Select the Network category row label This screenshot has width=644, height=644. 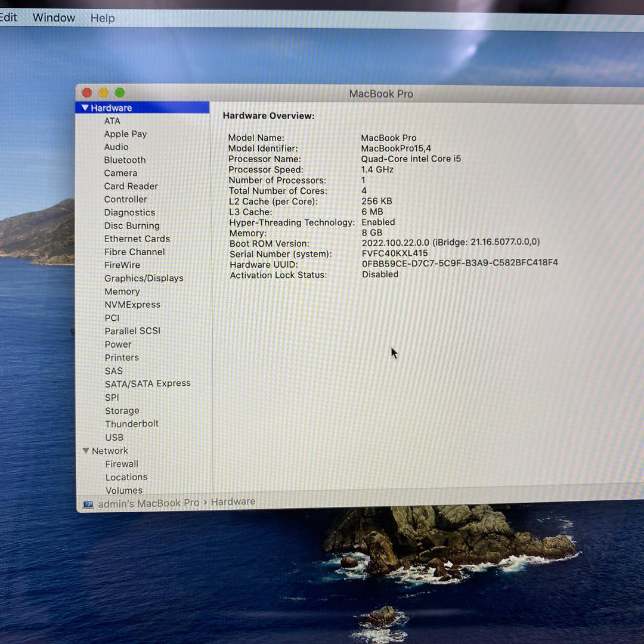click(x=110, y=451)
